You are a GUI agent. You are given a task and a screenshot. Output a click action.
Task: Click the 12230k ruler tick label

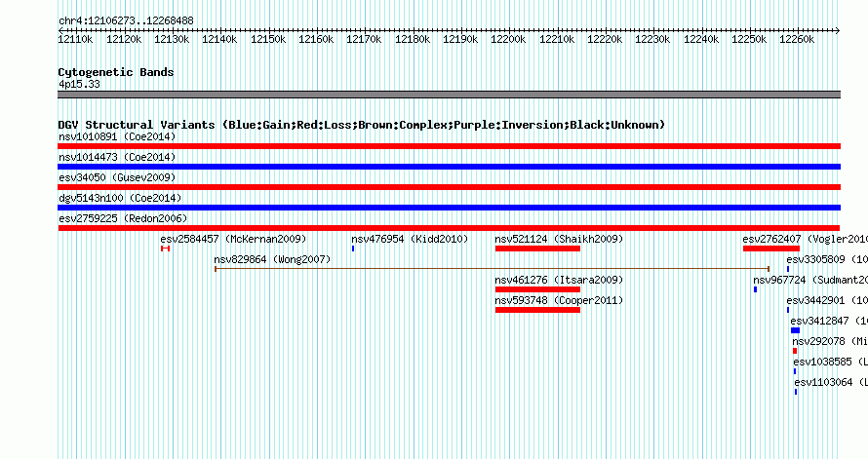pos(652,39)
